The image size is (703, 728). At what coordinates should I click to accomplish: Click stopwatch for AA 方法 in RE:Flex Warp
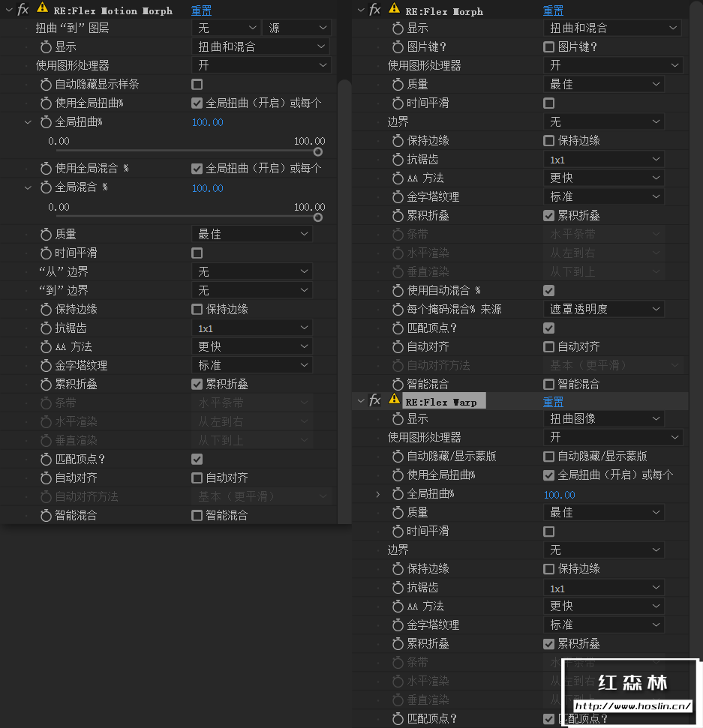tap(398, 607)
